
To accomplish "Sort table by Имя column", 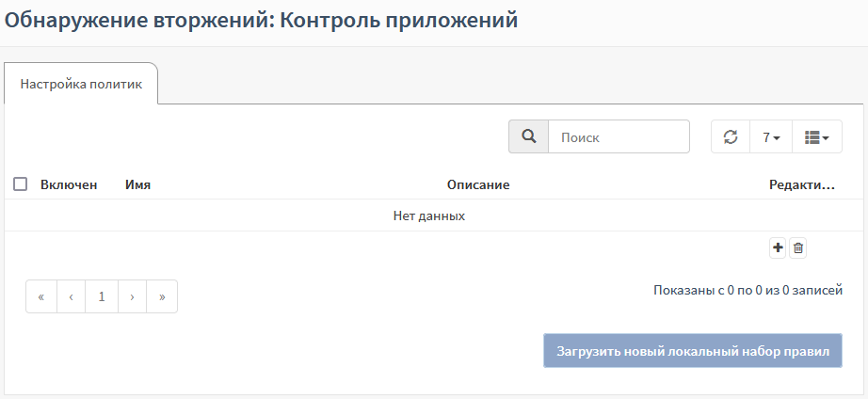I will point(137,185).
